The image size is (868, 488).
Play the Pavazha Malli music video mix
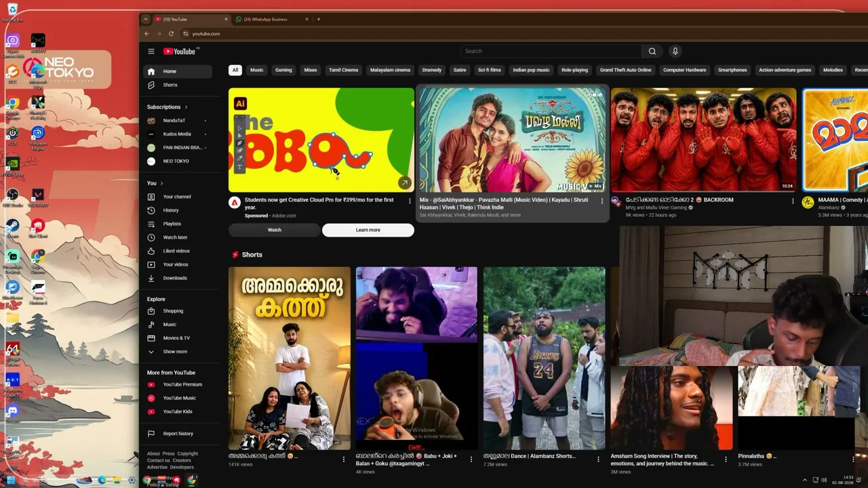(512, 140)
